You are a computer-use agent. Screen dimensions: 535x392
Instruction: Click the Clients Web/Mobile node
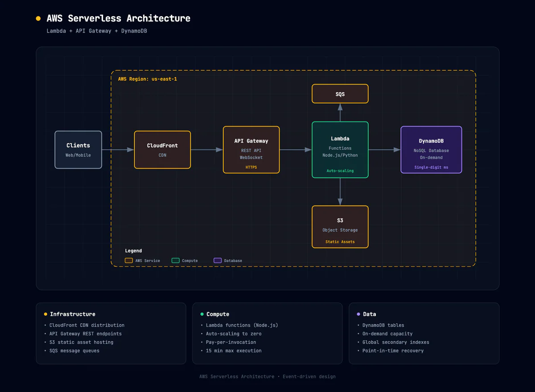coord(78,150)
